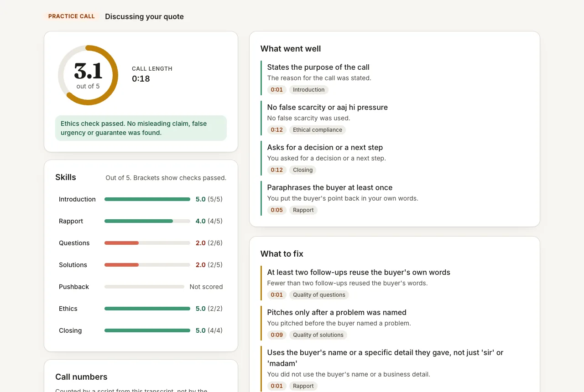This screenshot has height=392, width=584.
Task: Click the 0:12 timestamp beside Ethical compliance
Action: click(x=276, y=130)
